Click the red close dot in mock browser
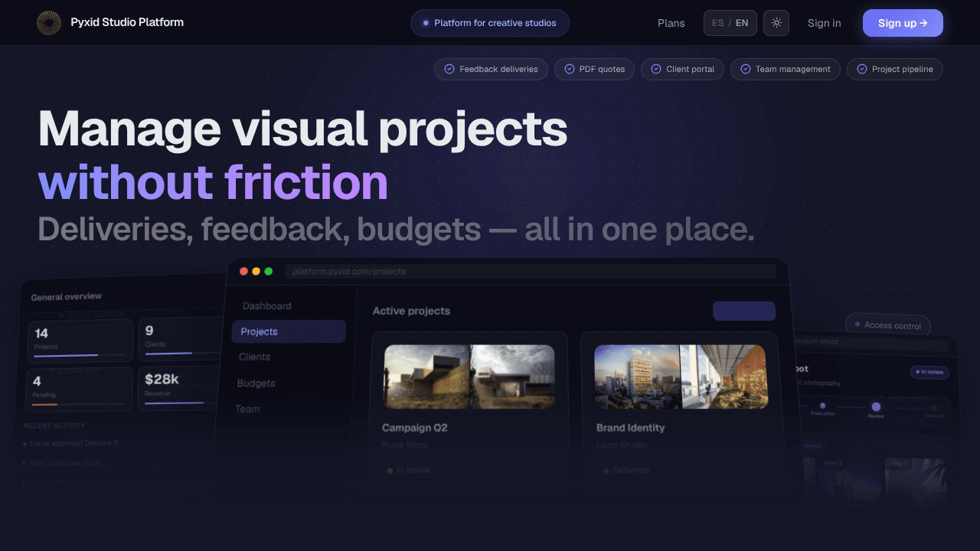This screenshot has height=551, width=980. click(x=244, y=271)
